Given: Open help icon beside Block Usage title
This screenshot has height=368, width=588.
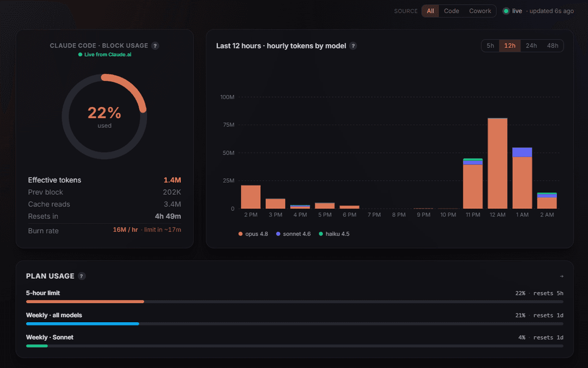Looking at the screenshot, I should 155,46.
